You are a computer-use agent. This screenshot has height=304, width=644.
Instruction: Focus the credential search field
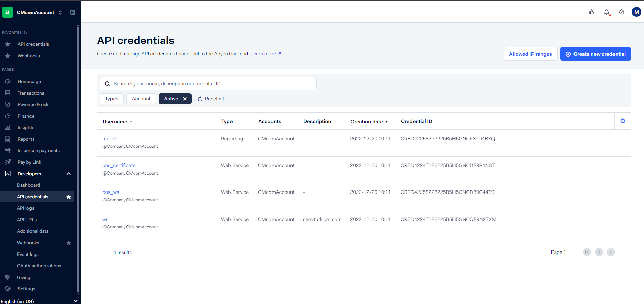[208, 84]
